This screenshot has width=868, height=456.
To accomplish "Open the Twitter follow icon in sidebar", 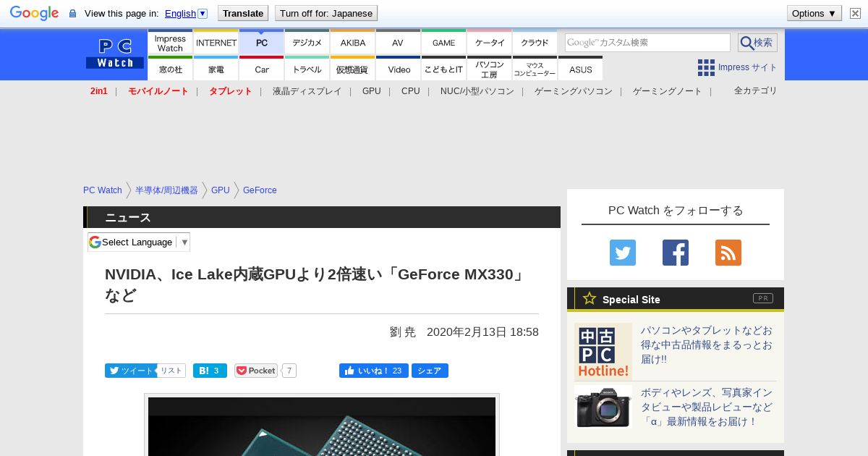I will click(623, 253).
